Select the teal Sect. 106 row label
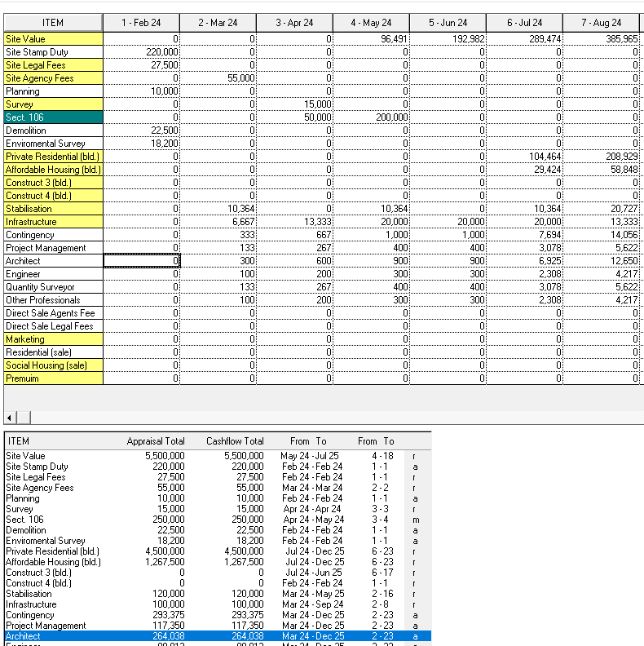644x646 pixels. (54, 117)
